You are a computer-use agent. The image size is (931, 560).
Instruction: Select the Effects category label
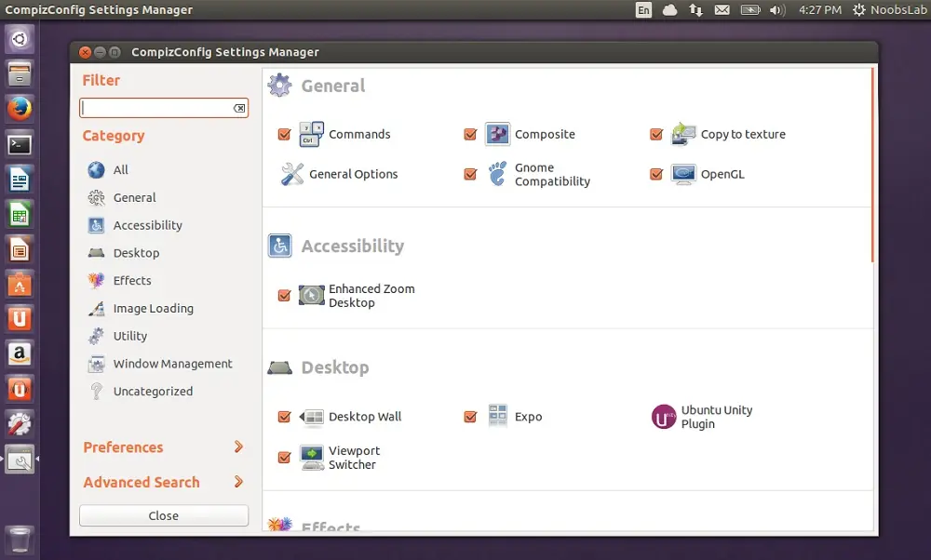coord(132,281)
